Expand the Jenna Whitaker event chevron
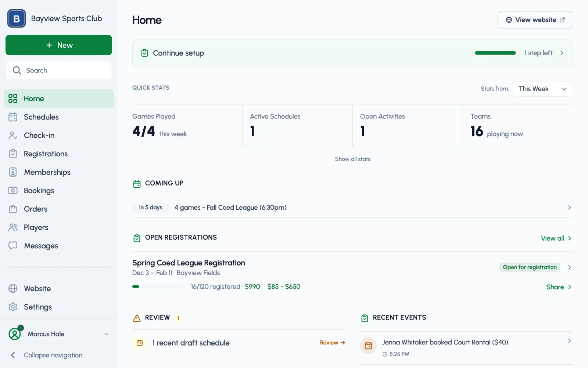This screenshot has height=368, width=588. point(569,341)
